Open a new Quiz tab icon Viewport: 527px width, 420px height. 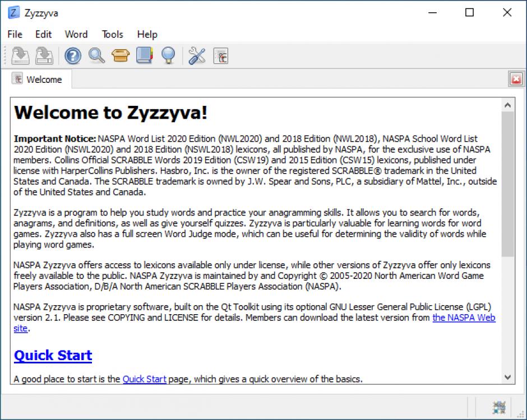(x=73, y=56)
